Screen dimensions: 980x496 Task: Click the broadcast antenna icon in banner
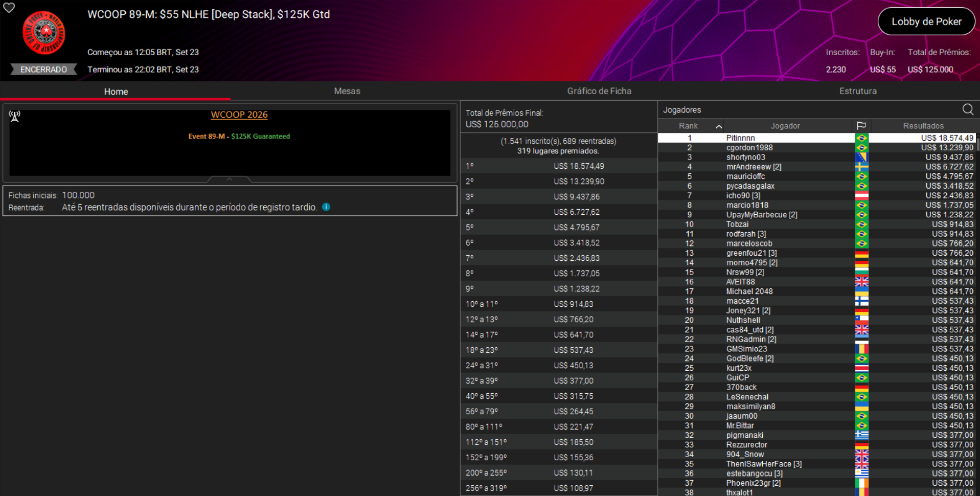(15, 117)
